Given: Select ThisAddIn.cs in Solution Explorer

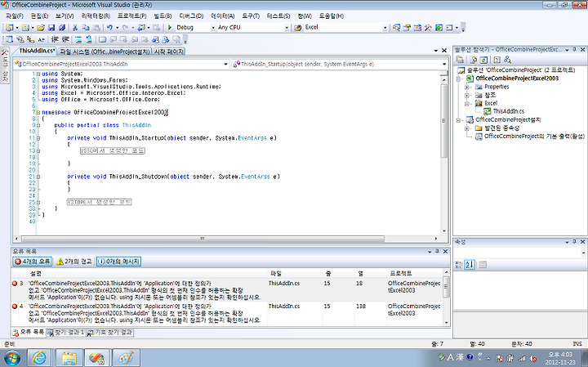Looking at the screenshot, I should [x=508, y=111].
